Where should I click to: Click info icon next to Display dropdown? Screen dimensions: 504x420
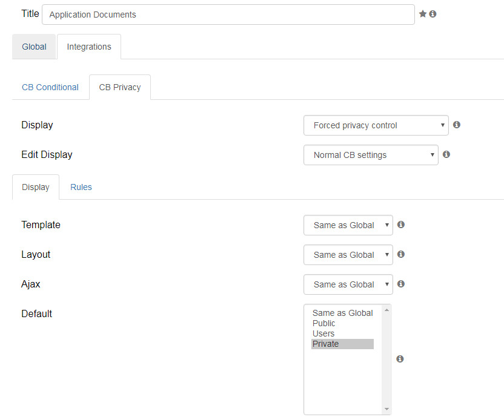pos(456,125)
